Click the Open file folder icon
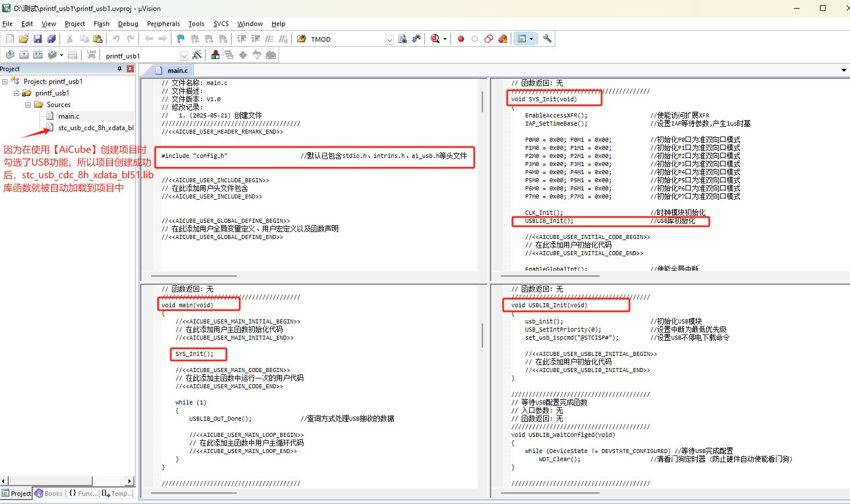Image resolution: width=850 pixels, height=504 pixels. (24, 39)
